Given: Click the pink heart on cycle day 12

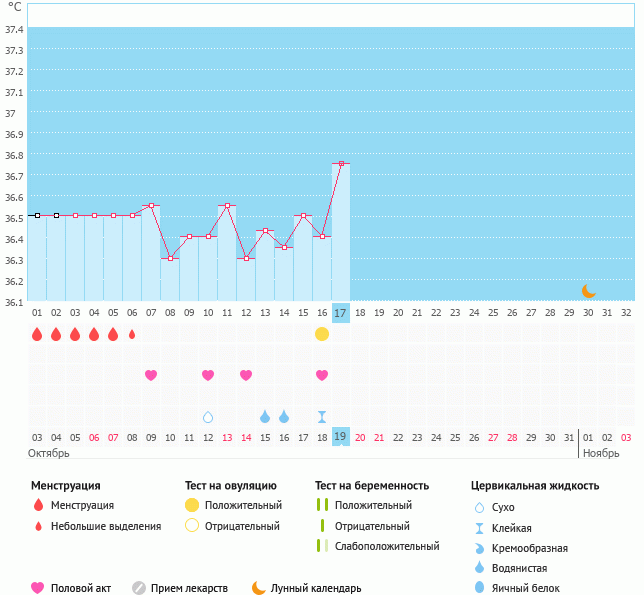Looking at the screenshot, I should [x=246, y=375].
